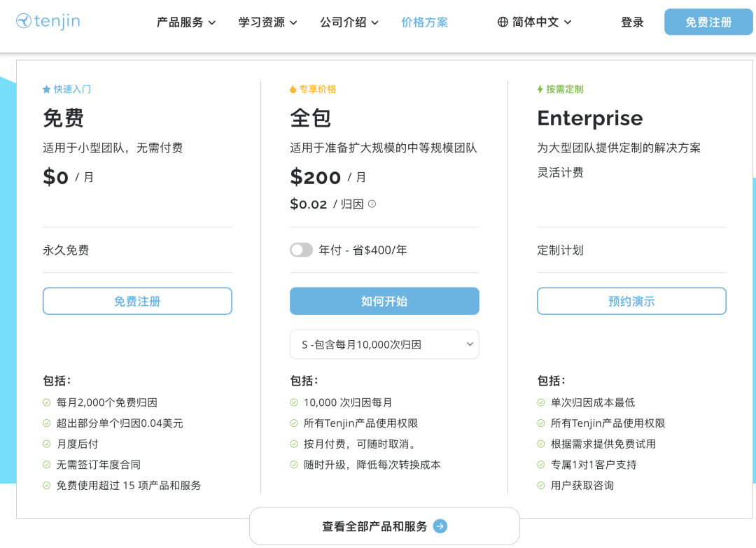756x548 pixels.
Task: Go to the 价格方案 page
Action: (x=424, y=22)
